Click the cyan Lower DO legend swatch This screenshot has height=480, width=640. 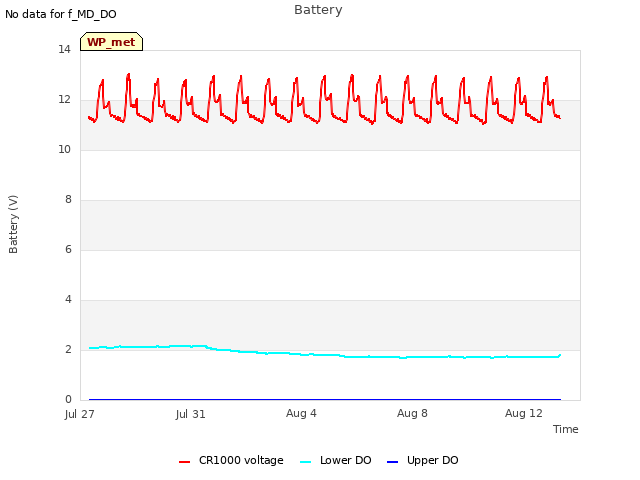tap(305, 462)
